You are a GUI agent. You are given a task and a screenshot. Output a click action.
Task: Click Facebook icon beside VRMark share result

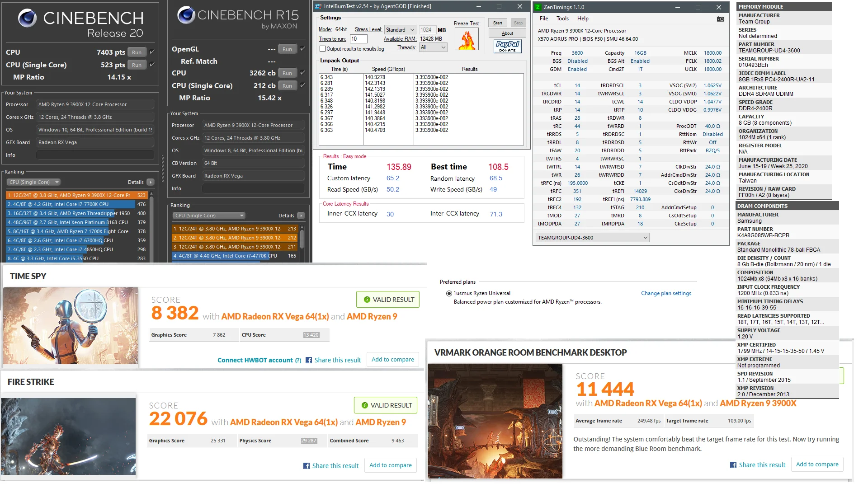coord(733,465)
